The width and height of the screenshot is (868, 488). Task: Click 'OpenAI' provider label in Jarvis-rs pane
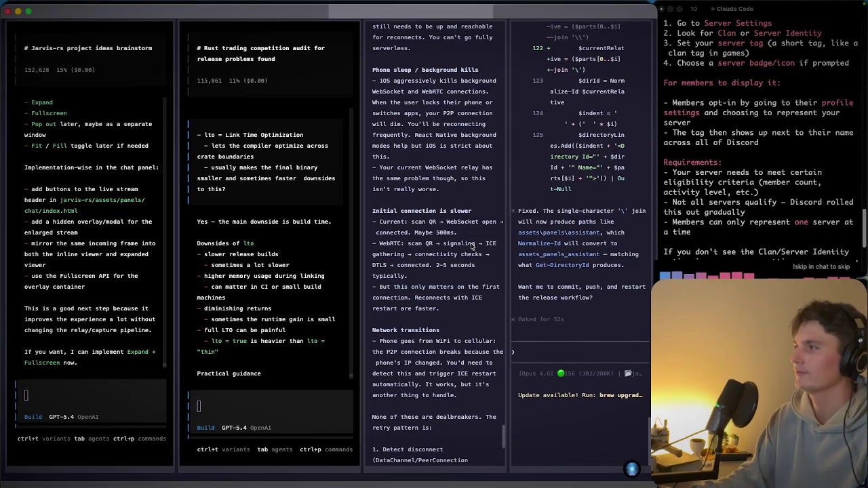coord(88,417)
